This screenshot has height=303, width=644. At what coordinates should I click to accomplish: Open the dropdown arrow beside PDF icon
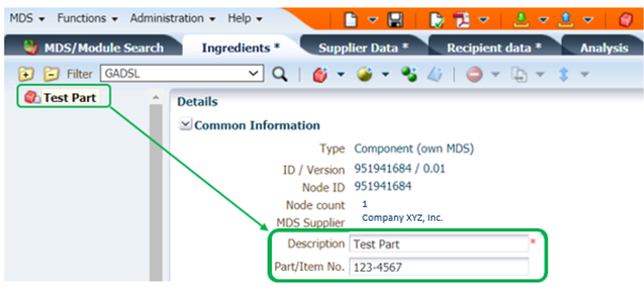click(x=484, y=19)
